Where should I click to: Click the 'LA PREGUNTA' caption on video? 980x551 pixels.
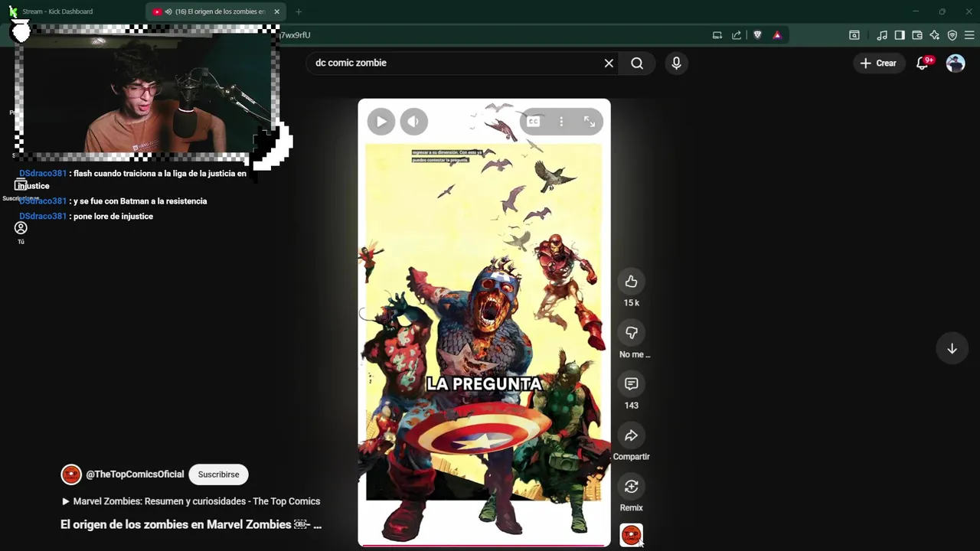pyautogui.click(x=484, y=384)
